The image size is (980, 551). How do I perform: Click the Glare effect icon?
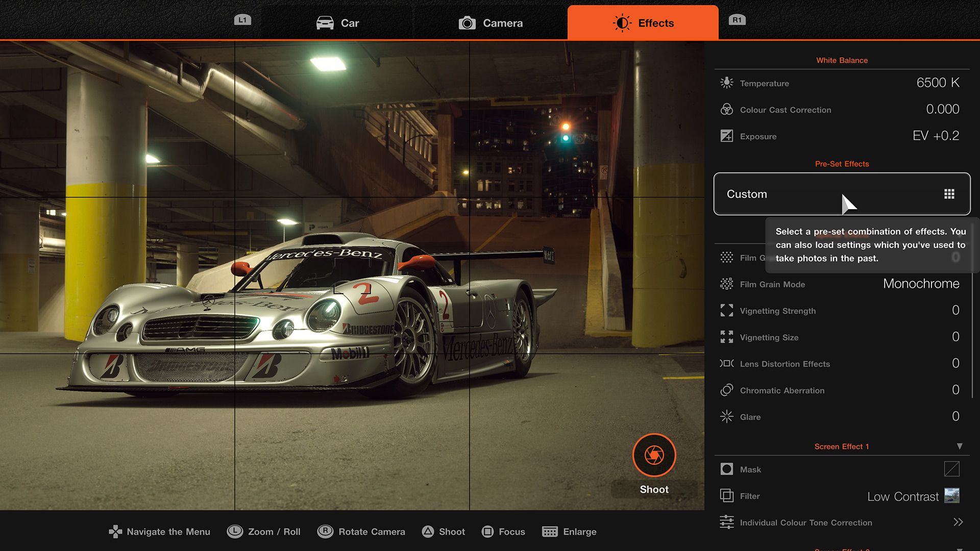727,416
